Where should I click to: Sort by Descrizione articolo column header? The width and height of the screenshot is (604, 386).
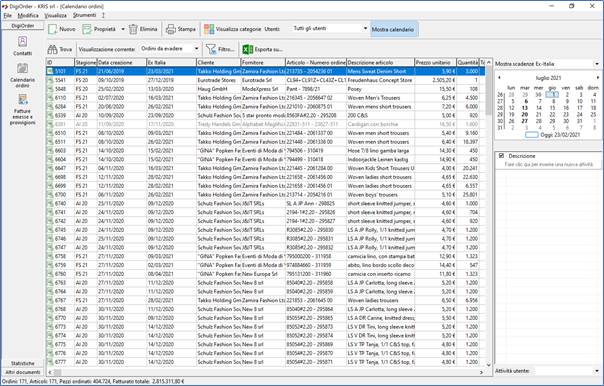coord(381,62)
